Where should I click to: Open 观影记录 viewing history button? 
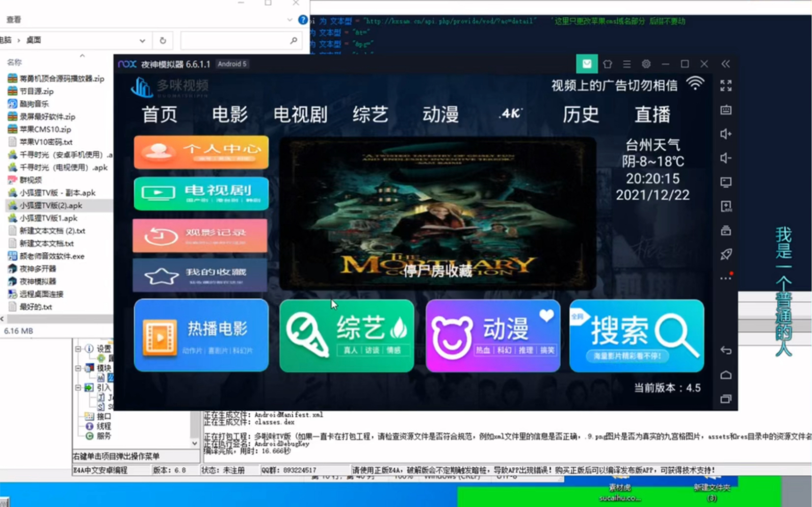pyautogui.click(x=200, y=236)
